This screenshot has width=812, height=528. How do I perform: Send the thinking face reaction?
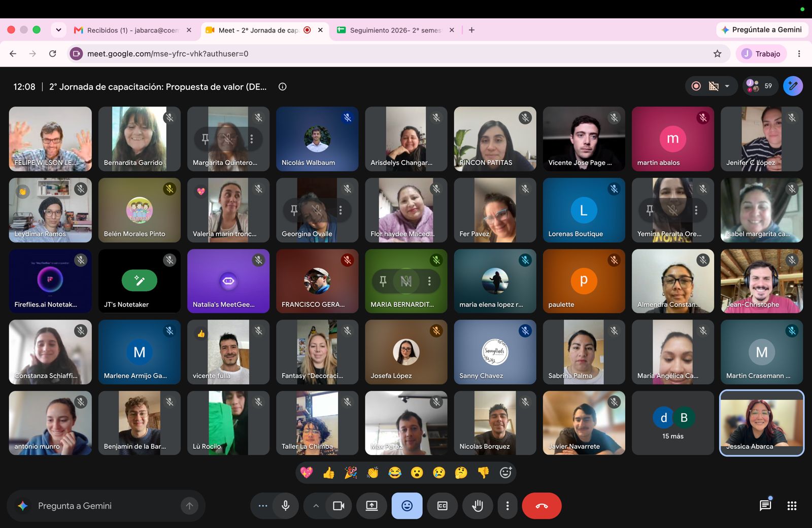coord(461,473)
